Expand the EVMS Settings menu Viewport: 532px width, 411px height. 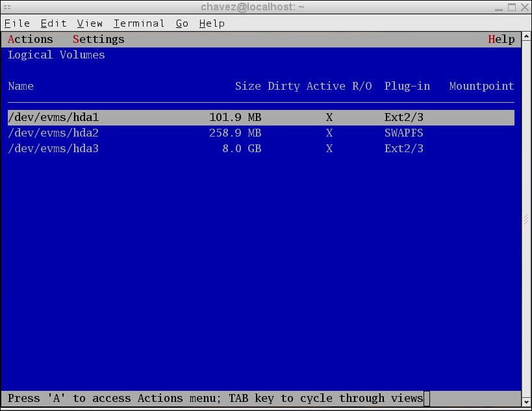98,40
